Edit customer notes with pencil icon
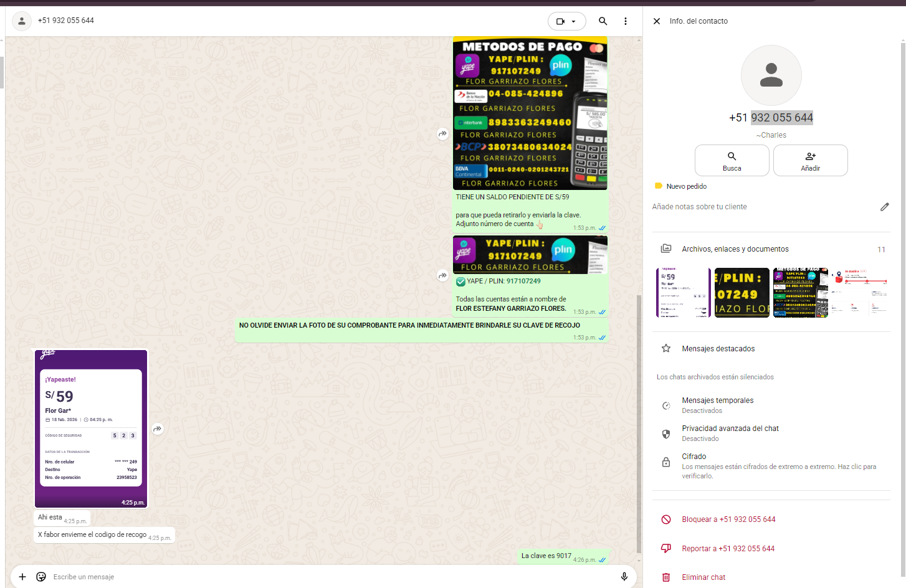 click(x=884, y=207)
